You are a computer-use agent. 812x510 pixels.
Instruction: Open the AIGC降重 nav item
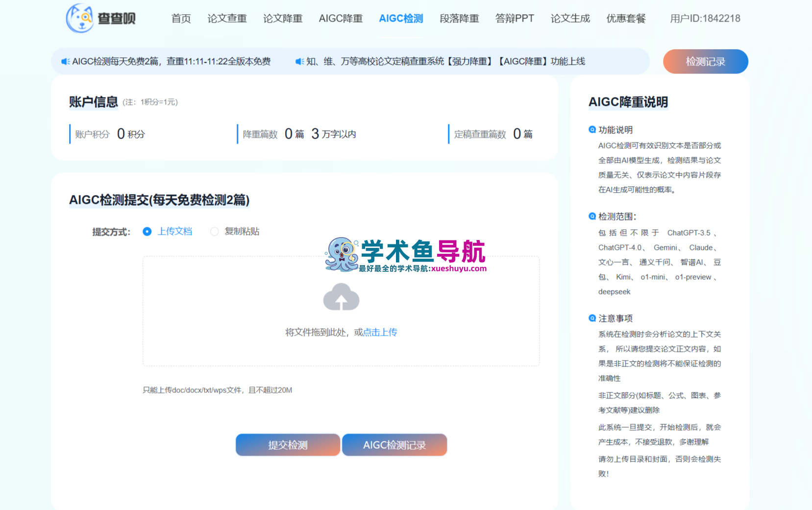click(x=341, y=19)
